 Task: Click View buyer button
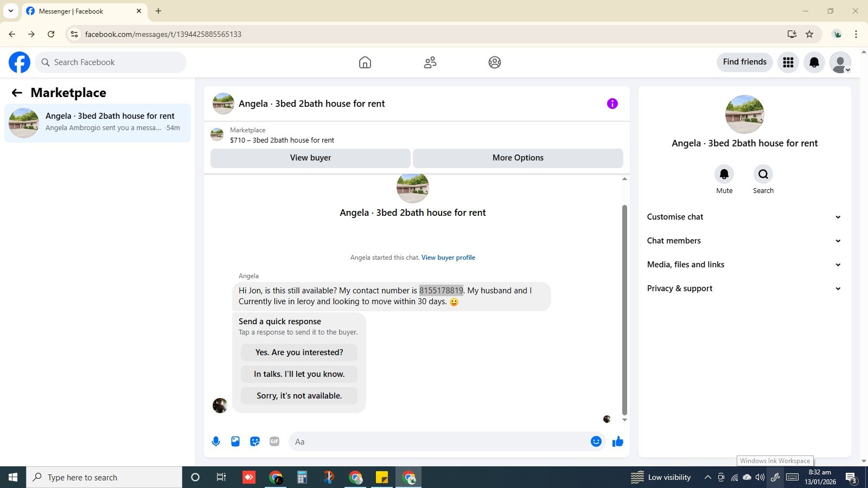click(x=310, y=158)
